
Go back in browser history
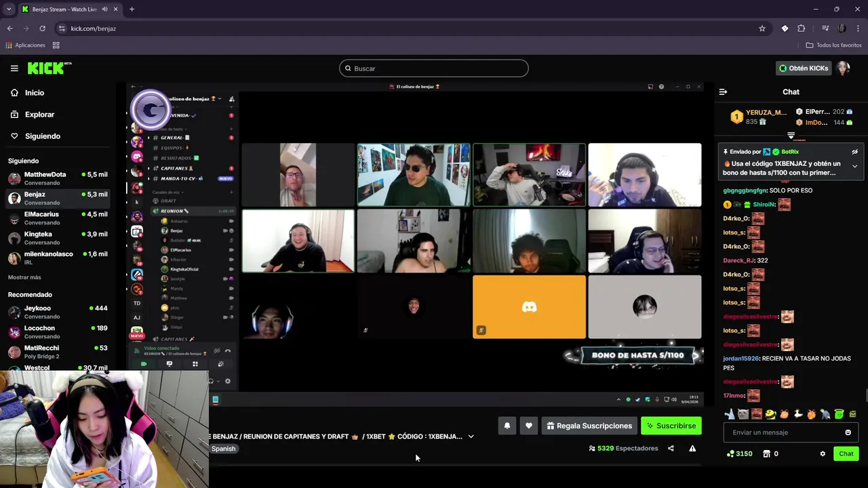9,28
